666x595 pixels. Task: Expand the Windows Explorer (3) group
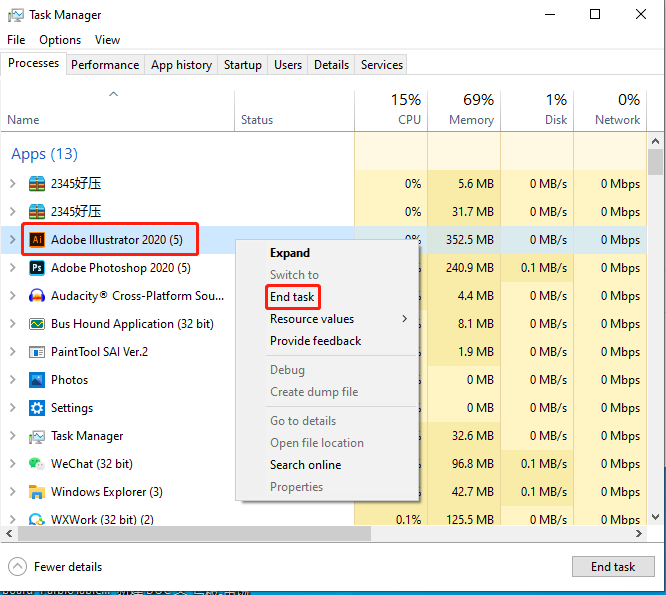(x=13, y=492)
